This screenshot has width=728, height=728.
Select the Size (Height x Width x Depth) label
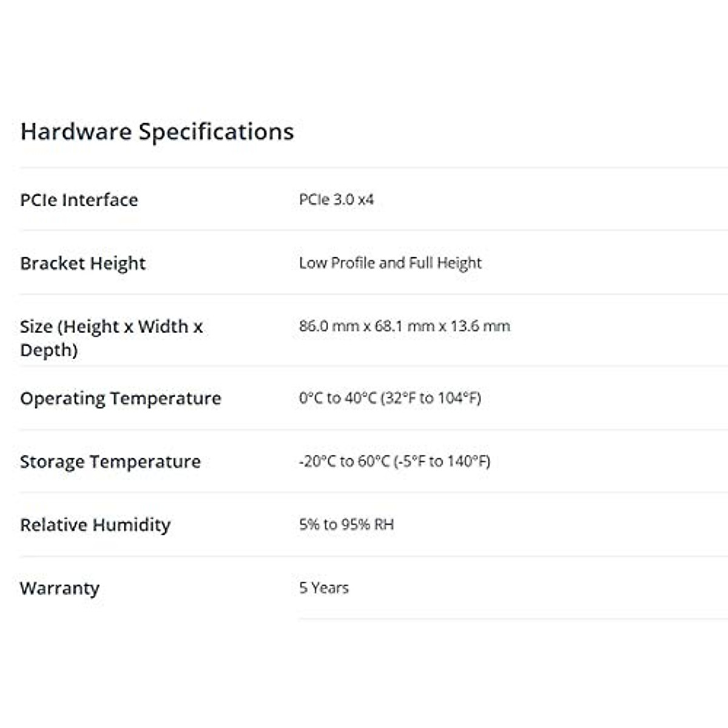[111, 338]
